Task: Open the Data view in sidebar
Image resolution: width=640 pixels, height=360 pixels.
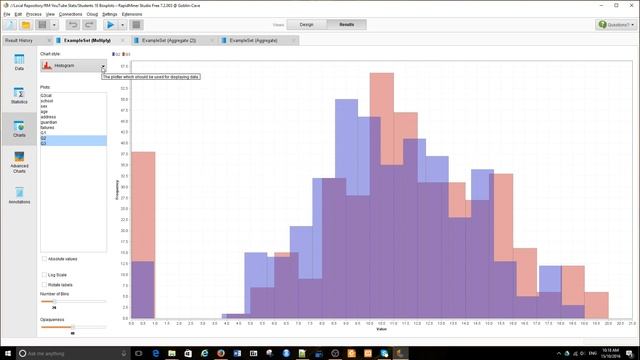Action: click(19, 62)
